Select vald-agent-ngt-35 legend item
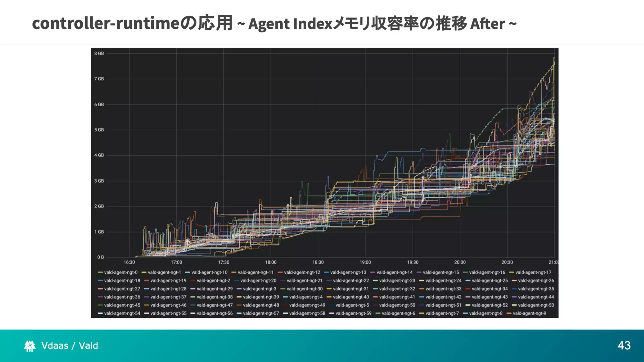644x362 pixels. [536, 289]
